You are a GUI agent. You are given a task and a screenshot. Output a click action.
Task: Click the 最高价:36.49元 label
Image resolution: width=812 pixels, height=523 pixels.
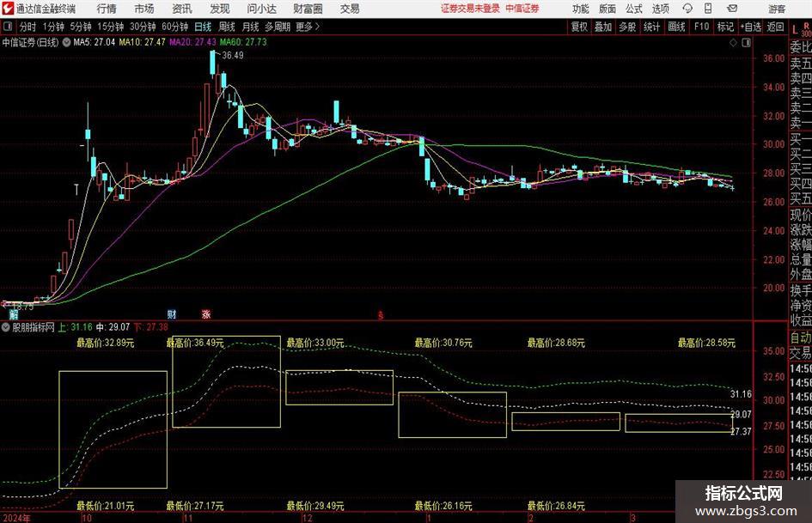195,343
